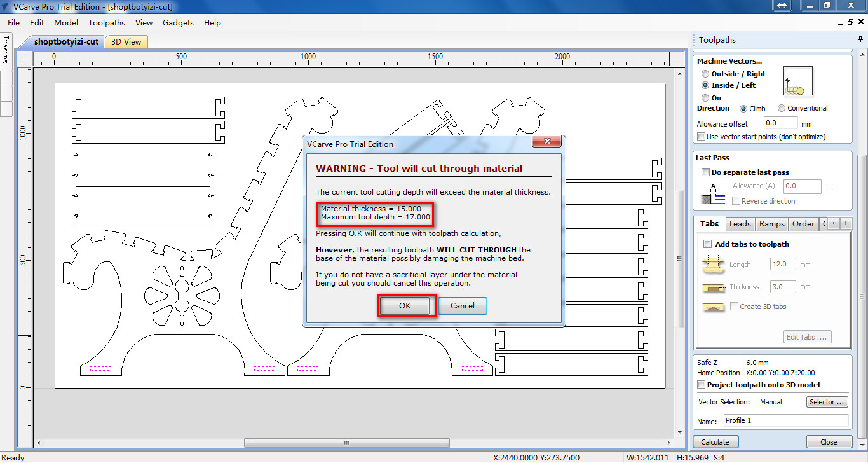The image size is (868, 463).
Task: Click the tab thickness illustration icon
Action: (x=712, y=287)
